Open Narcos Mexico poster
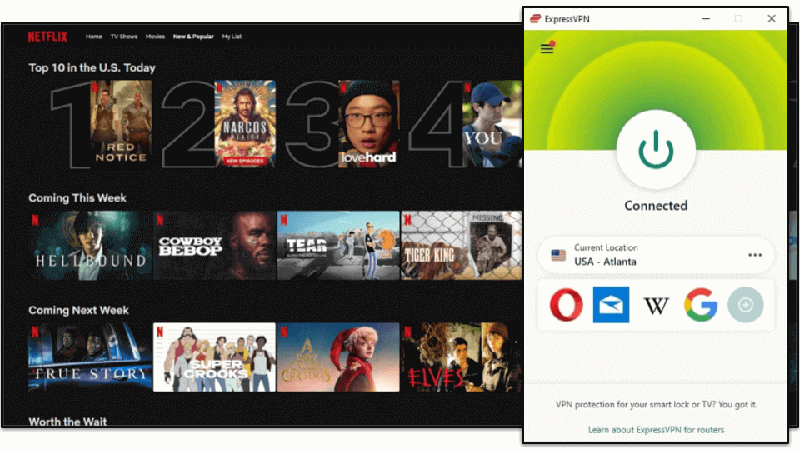 (245, 123)
